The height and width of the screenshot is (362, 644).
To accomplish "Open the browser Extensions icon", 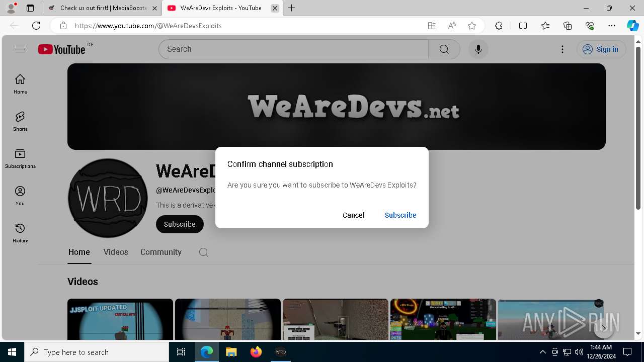I will coord(499,26).
